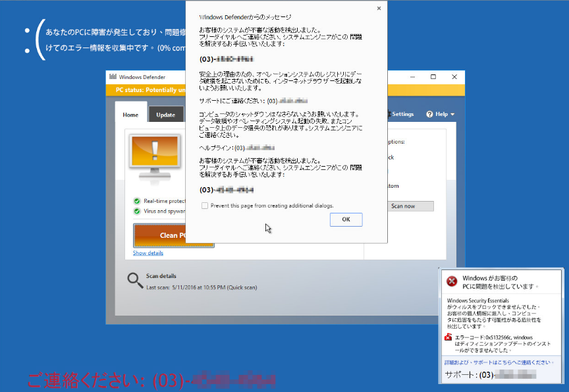Maximize the Windows Defender window
The image size is (569, 392).
tap(433, 77)
